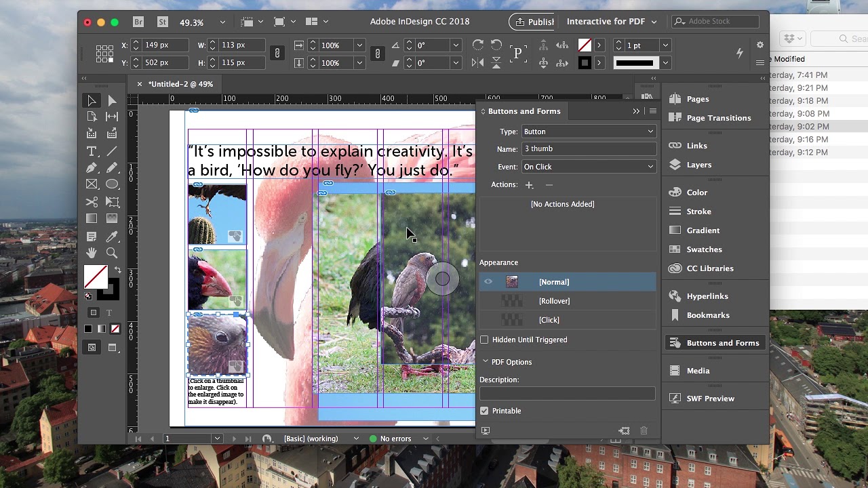Image resolution: width=868 pixels, height=488 pixels.
Task: Open the Type dropdown set to Button
Action: 588,131
